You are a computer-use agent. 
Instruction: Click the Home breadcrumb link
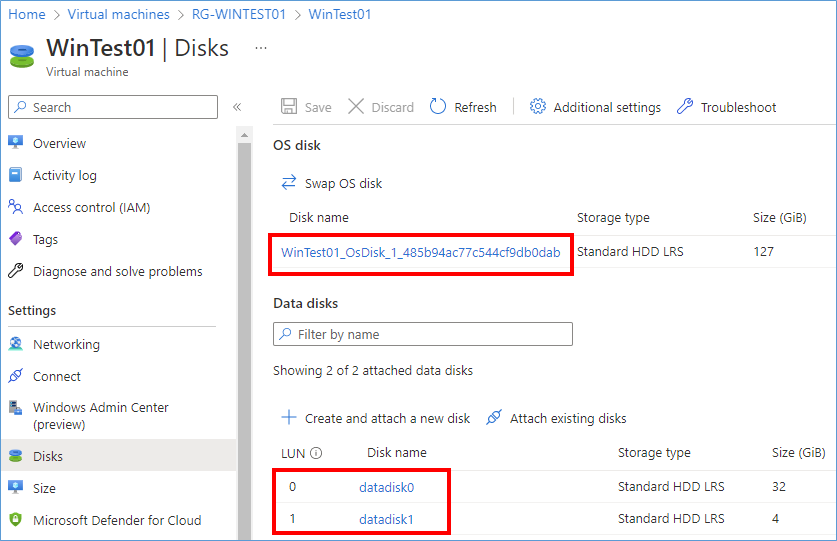pyautogui.click(x=27, y=14)
